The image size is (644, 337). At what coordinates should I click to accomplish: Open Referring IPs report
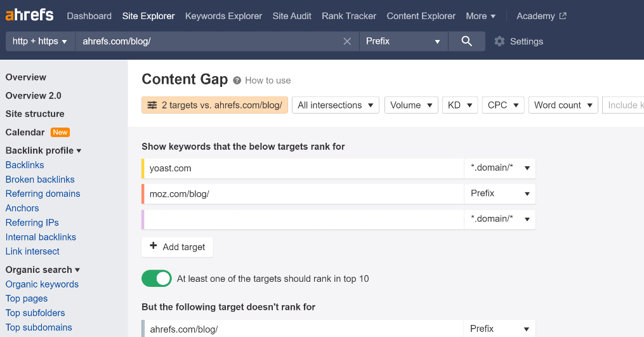click(32, 222)
